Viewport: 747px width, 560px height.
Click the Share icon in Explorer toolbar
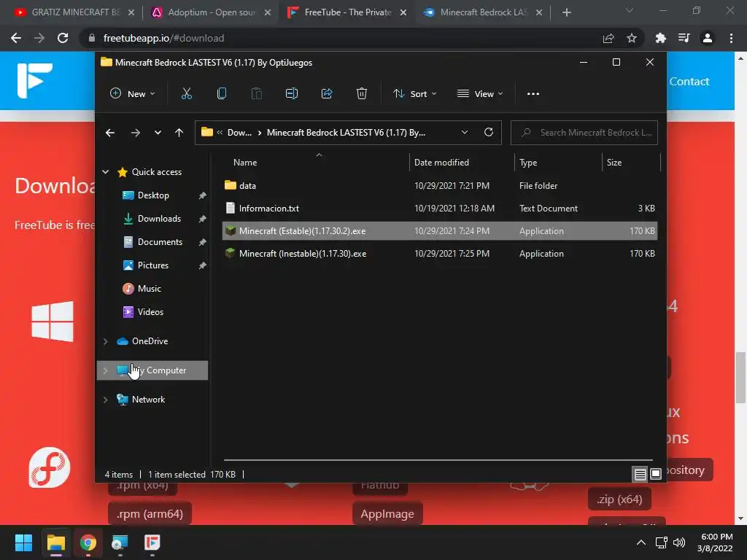tap(327, 94)
